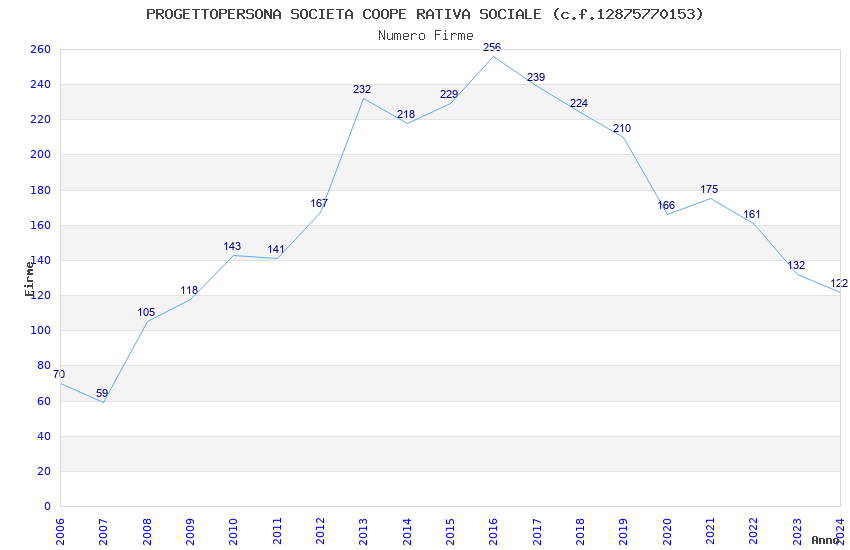
Task: Click the x-axis year label 2007
Action: coord(103,532)
